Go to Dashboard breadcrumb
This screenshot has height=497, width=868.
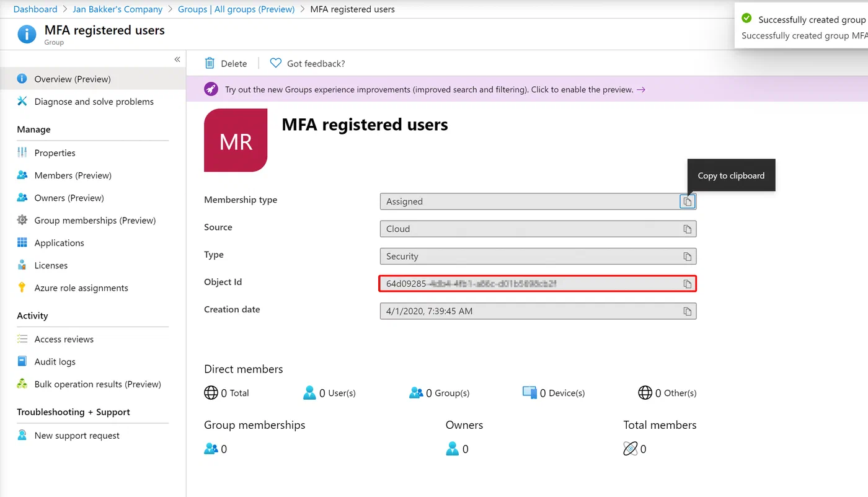coord(35,9)
